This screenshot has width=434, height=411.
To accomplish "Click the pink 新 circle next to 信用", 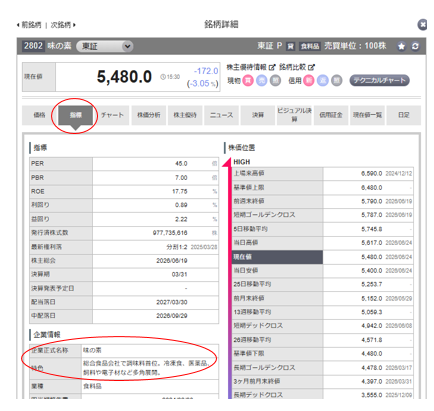I will tap(309, 80).
